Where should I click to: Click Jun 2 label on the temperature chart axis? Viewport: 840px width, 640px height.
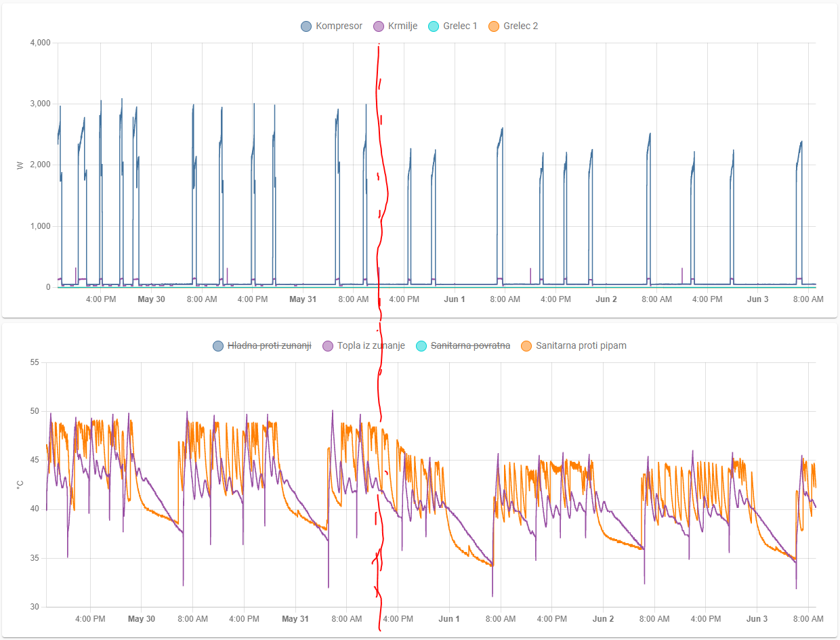(x=603, y=618)
